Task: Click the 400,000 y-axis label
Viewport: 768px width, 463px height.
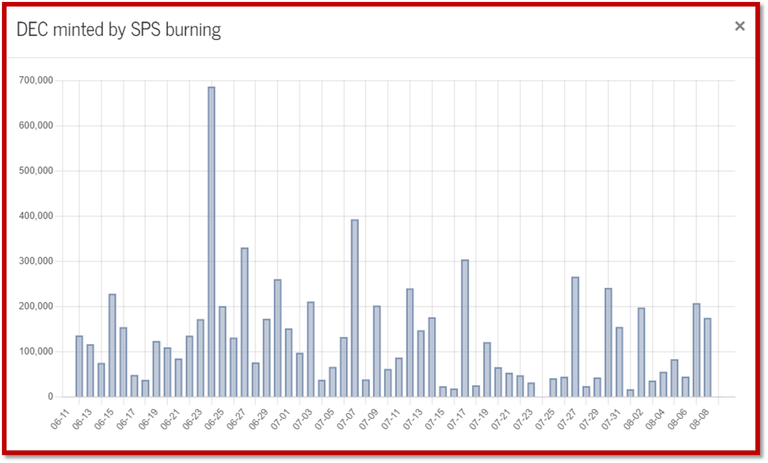Action: click(x=36, y=216)
